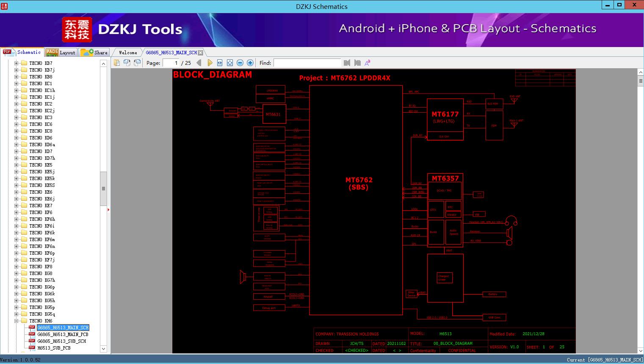
Task: Click the document viewer scroll down arrow
Action: [640, 350]
